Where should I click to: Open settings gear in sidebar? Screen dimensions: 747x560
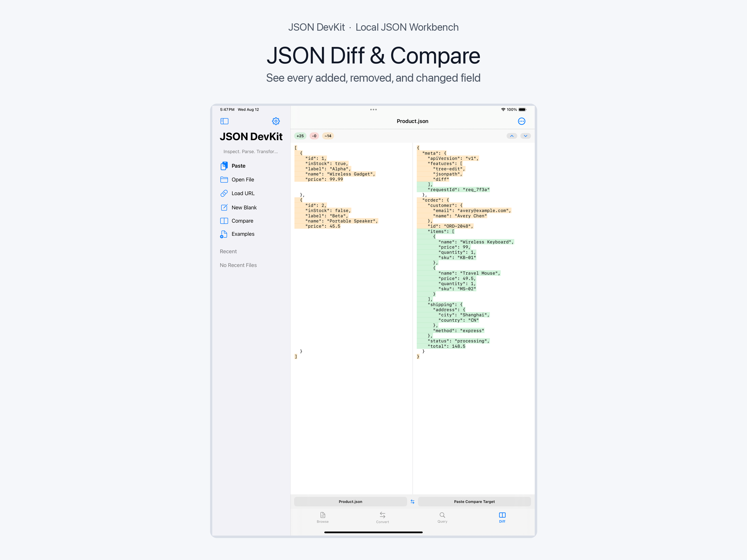276,121
